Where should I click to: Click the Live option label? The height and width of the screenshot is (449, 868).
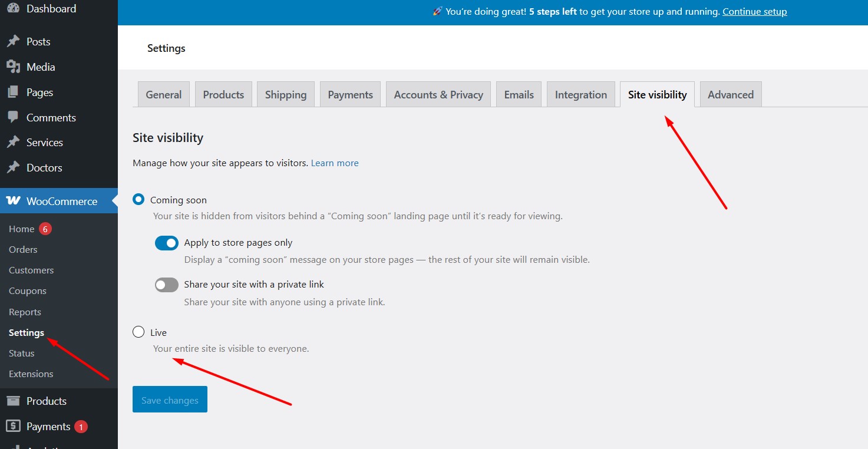(159, 332)
